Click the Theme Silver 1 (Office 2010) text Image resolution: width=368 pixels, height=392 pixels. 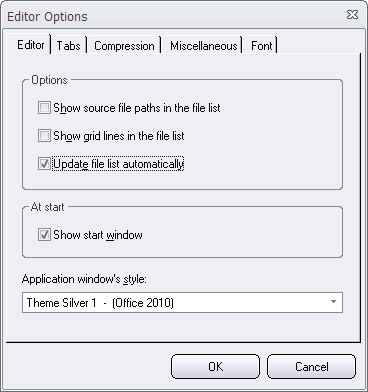pyautogui.click(x=100, y=303)
